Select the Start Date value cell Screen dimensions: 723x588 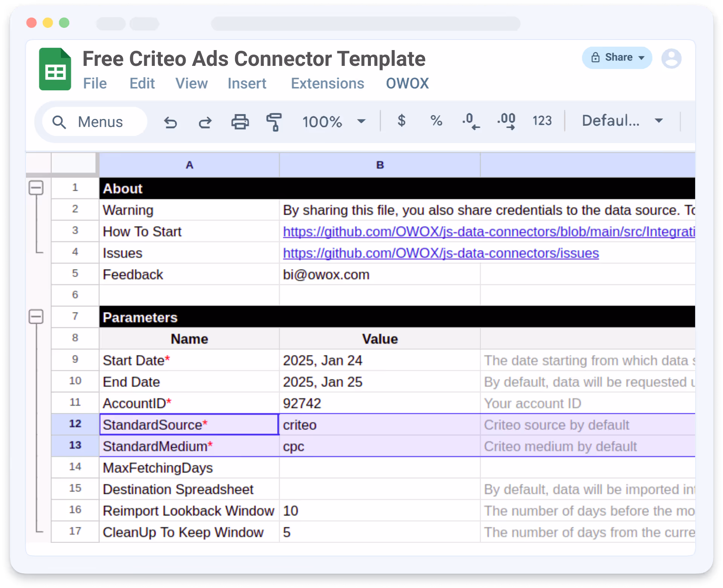point(380,360)
